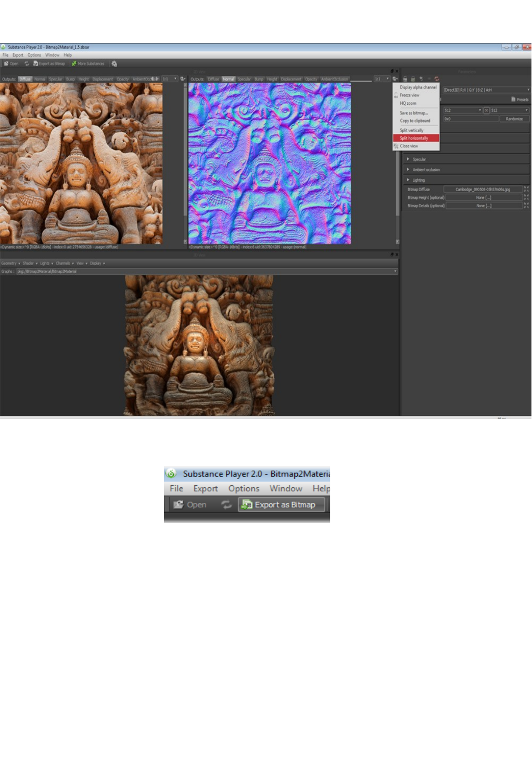Open the Shader dropdown in the 3D view

[x=30, y=263]
